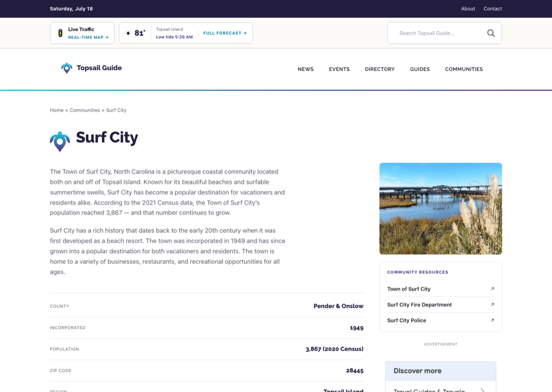The image size is (552, 392).
Task: Open the Directory menu
Action: [x=380, y=69]
